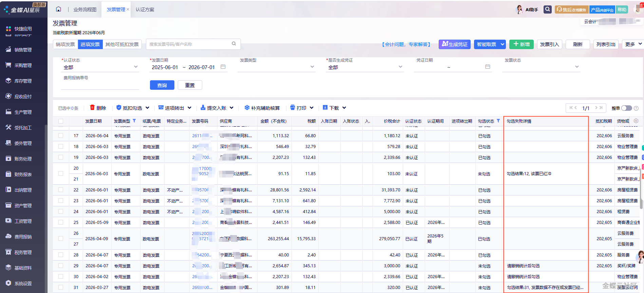The image size is (644, 293).
Task: Filter the 发票类型 column
Action: click(134, 121)
